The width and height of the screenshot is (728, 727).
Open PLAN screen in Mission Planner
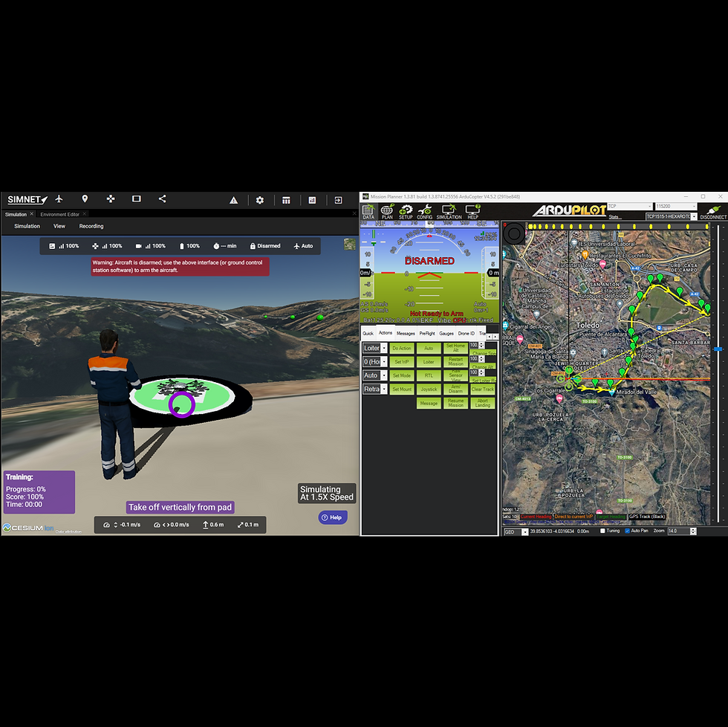[387, 212]
